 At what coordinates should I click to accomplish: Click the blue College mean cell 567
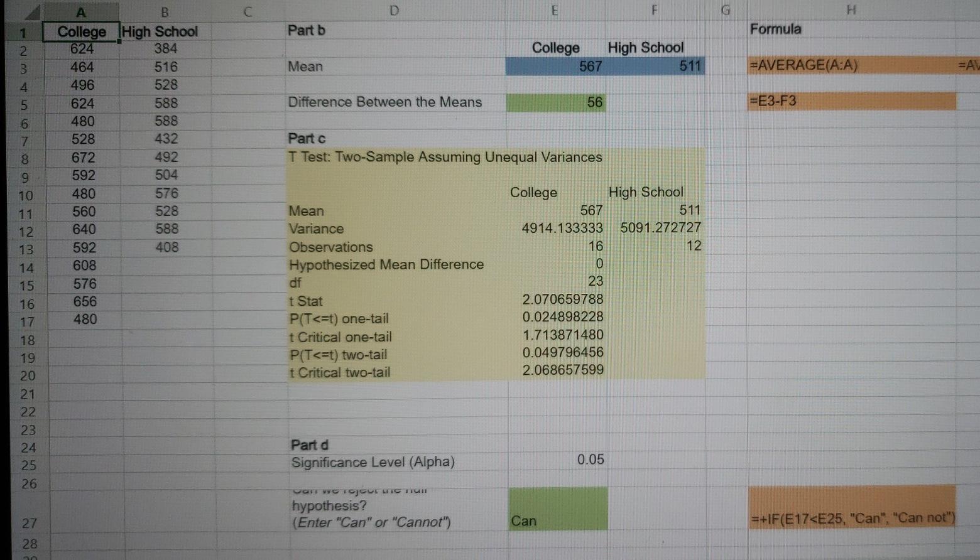tap(556, 66)
